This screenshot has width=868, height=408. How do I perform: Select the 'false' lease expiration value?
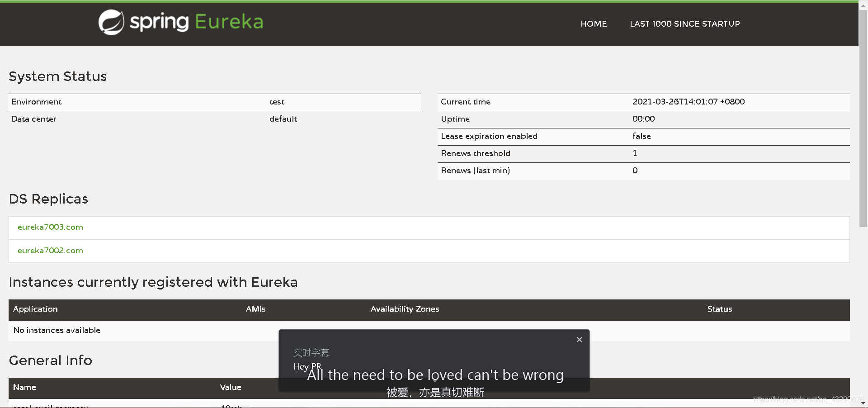coord(642,136)
